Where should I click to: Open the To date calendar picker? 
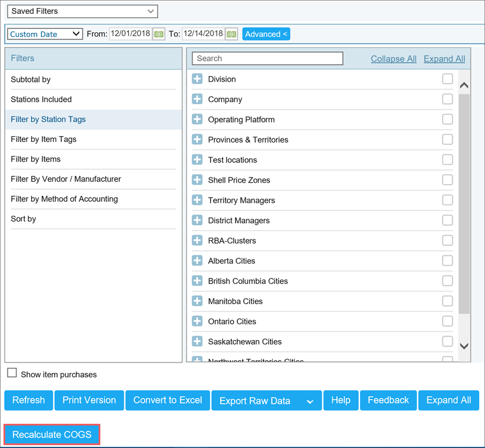click(x=231, y=35)
